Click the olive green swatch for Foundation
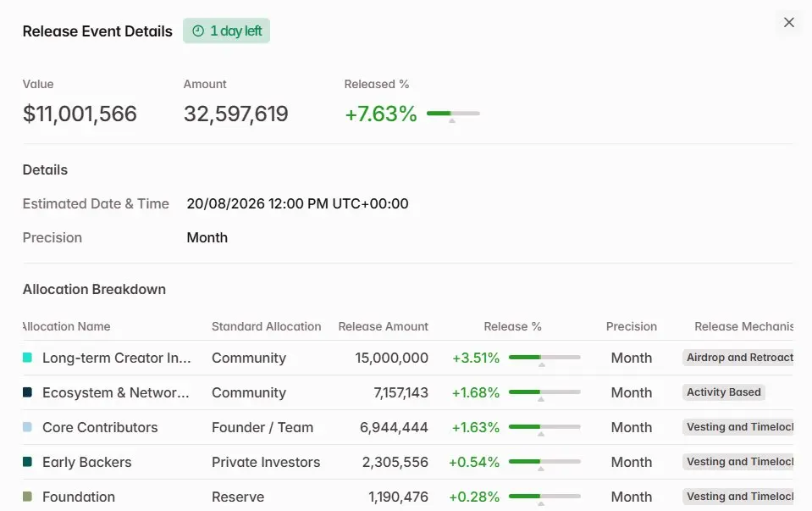Screen dimensions: 812x511 click(27, 497)
